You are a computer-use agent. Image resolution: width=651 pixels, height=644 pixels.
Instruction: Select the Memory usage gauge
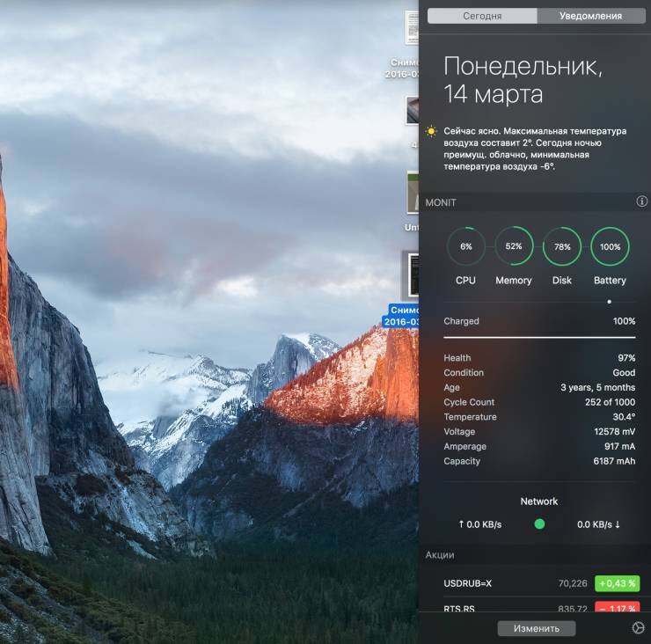[514, 246]
